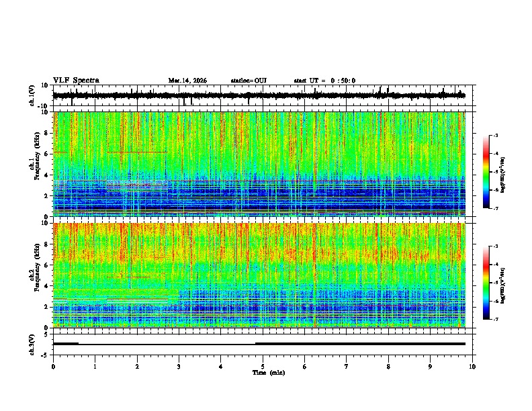Click the "-7" label on ch.2 color bar
The image size is (532, 411).
pos(496,319)
